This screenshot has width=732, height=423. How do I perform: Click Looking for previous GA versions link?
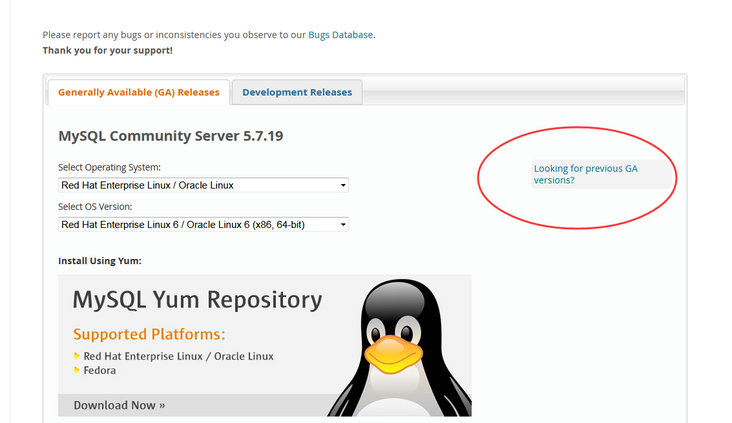585,174
